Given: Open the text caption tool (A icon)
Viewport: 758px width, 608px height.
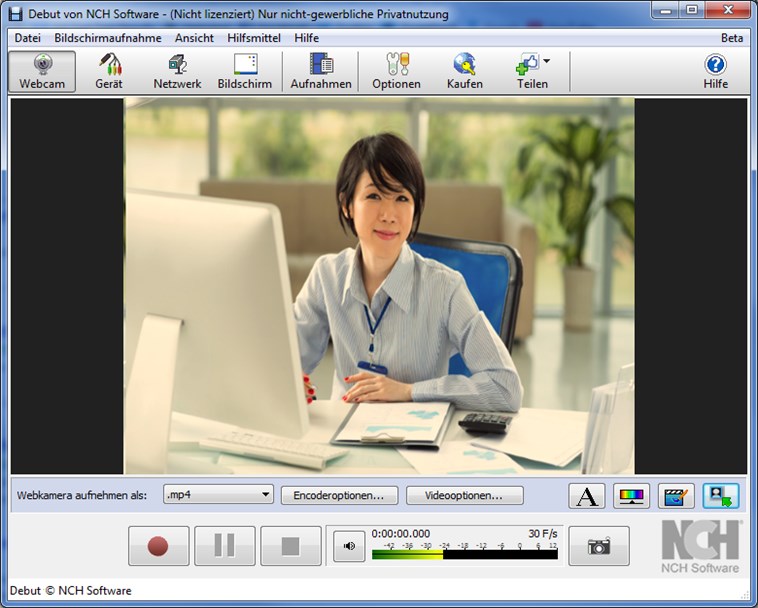Looking at the screenshot, I should coord(587,496).
